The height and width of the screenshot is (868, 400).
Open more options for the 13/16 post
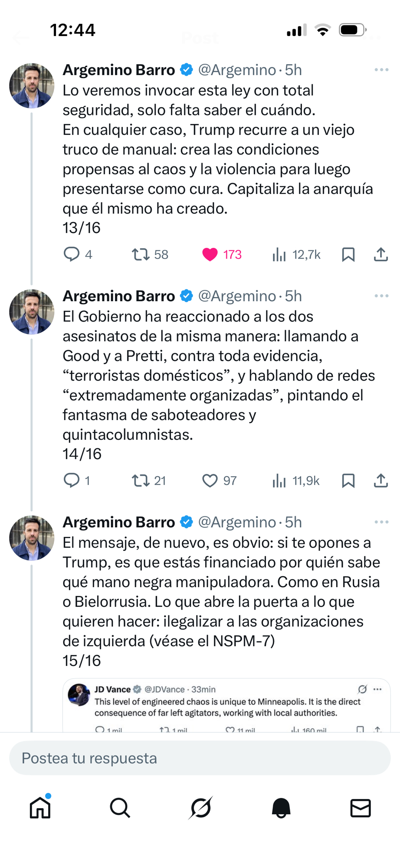pyautogui.click(x=381, y=70)
